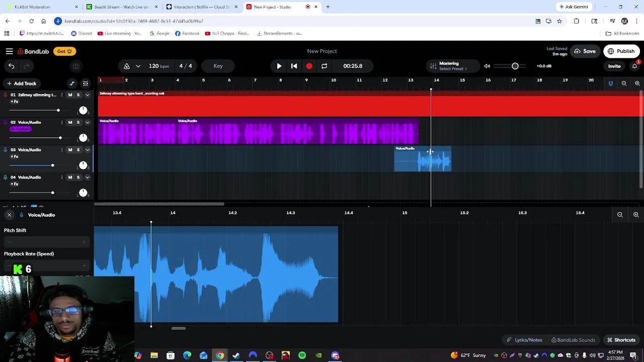Zoom in the main timeline
Image resolution: width=644 pixels, height=362 pixels.
tap(637, 83)
